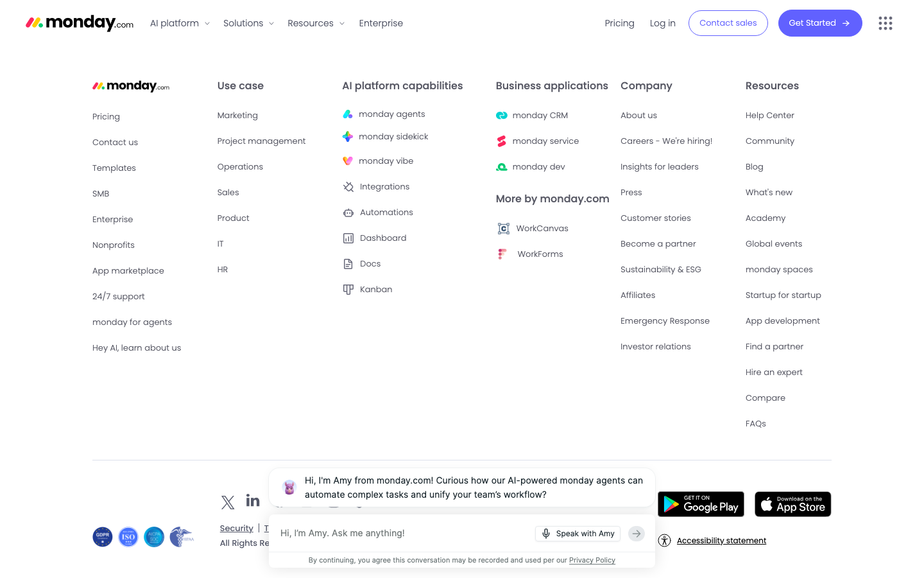Open the Hire an expert link

click(774, 372)
